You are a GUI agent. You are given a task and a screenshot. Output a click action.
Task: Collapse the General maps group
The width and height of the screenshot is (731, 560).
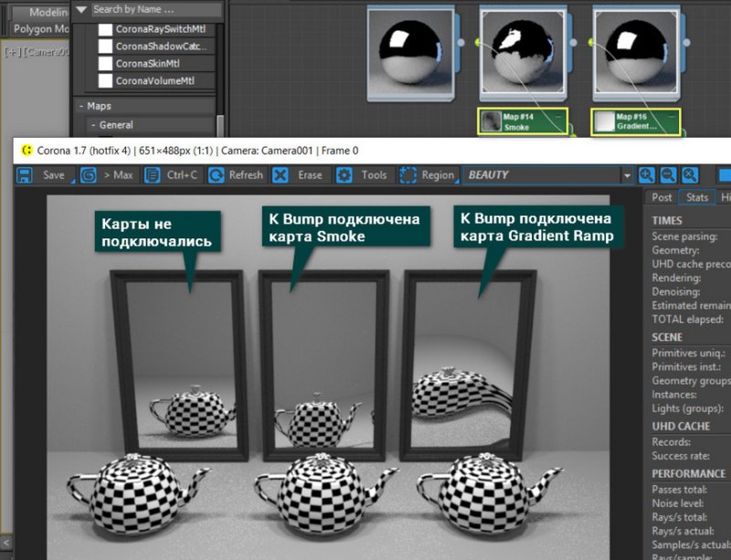[115, 125]
